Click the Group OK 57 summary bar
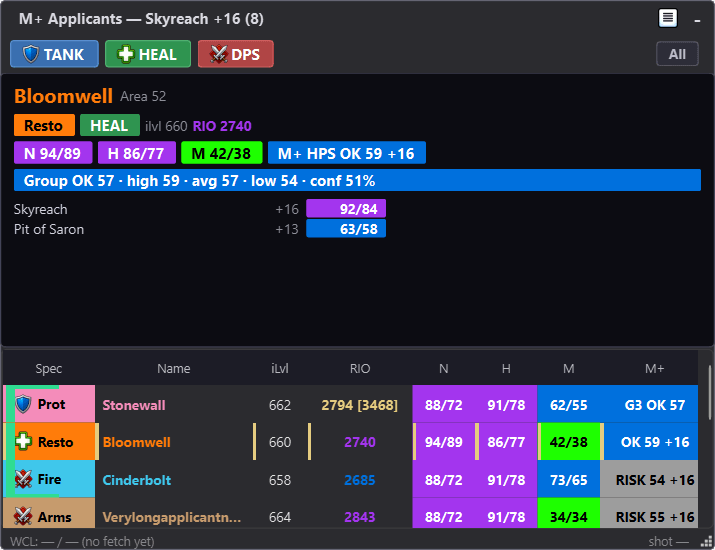This screenshot has width=715, height=550. pyautogui.click(x=357, y=180)
